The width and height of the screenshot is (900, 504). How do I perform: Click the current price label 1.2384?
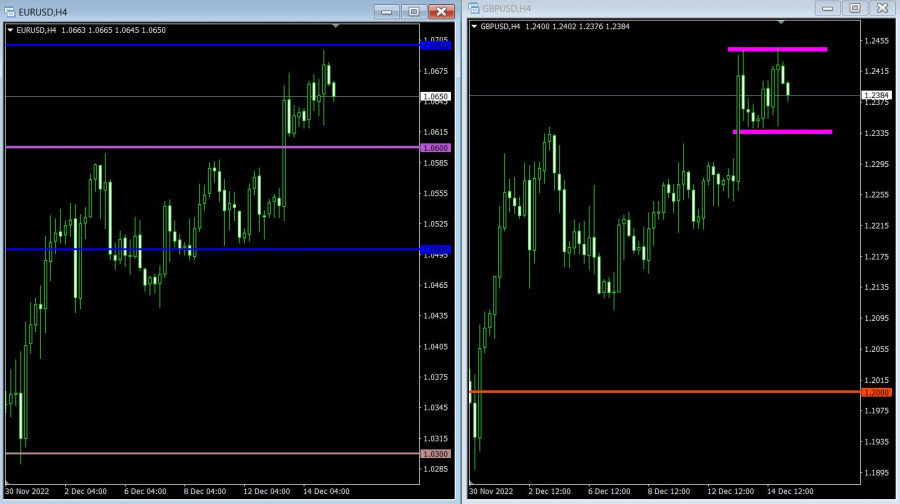click(875, 95)
